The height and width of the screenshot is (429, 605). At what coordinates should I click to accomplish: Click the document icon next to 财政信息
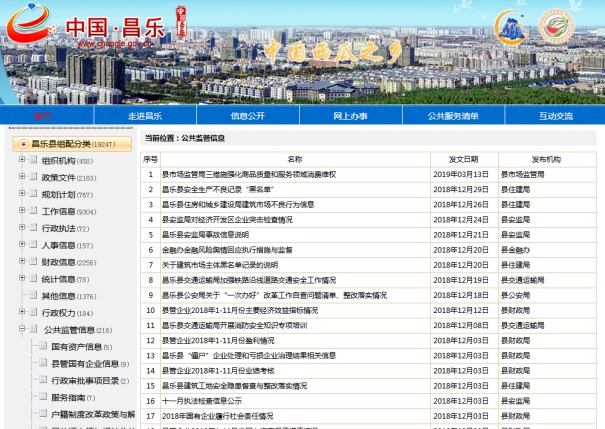pyautogui.click(x=33, y=262)
